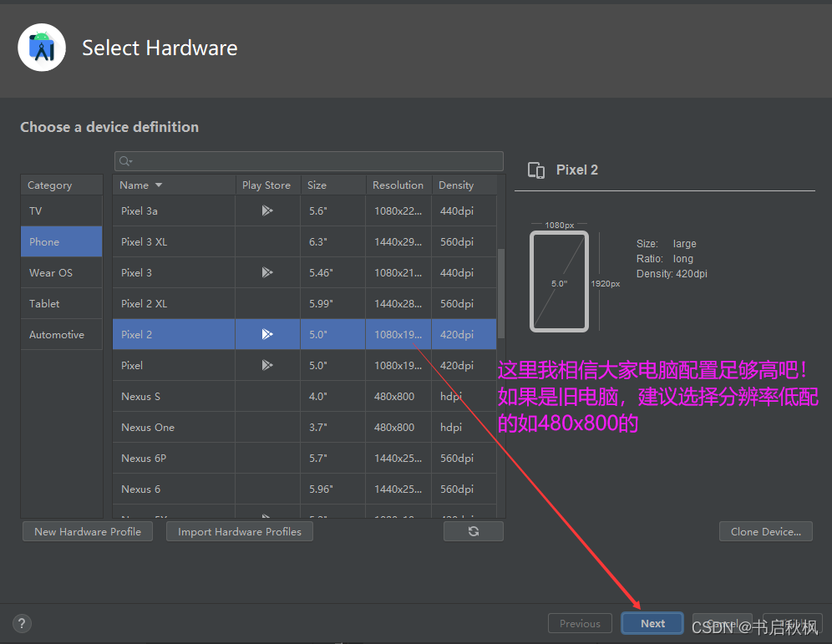Select the Automotive category

pyautogui.click(x=62, y=334)
